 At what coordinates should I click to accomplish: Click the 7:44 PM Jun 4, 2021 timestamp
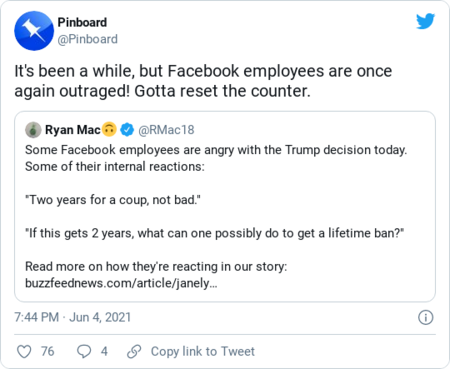click(72, 317)
